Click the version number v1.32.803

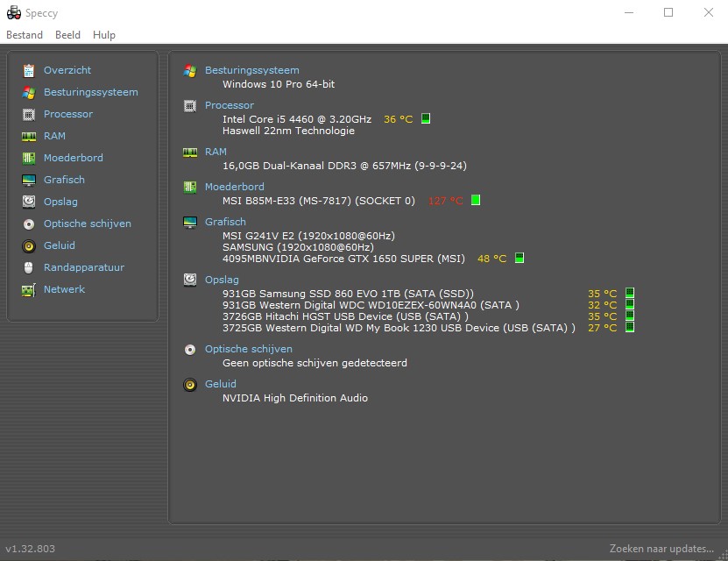tap(30, 549)
